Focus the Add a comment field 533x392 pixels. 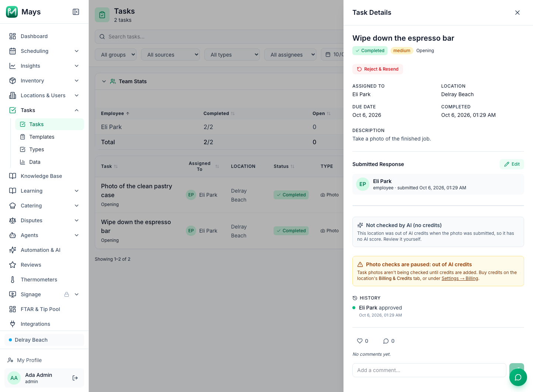[429, 370]
